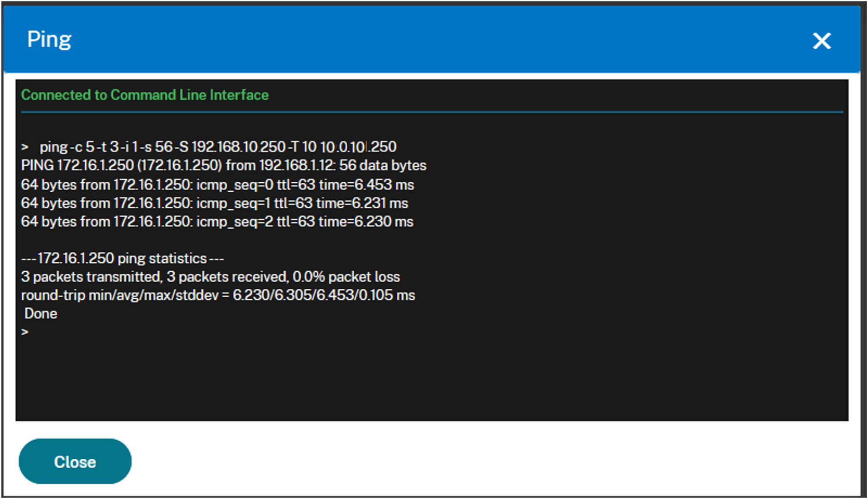868x499 pixels.
Task: Click the '3 packets transmitted' summary line
Action: pyautogui.click(x=211, y=276)
